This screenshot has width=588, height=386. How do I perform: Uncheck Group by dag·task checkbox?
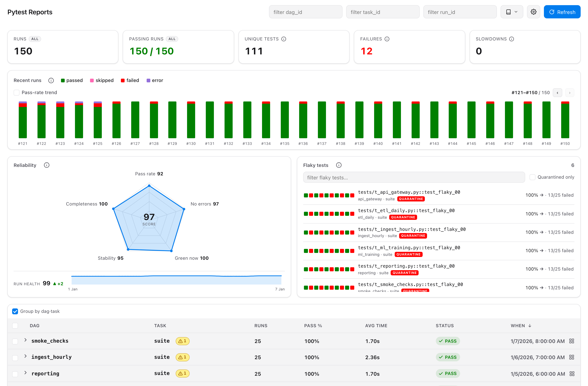coord(15,311)
